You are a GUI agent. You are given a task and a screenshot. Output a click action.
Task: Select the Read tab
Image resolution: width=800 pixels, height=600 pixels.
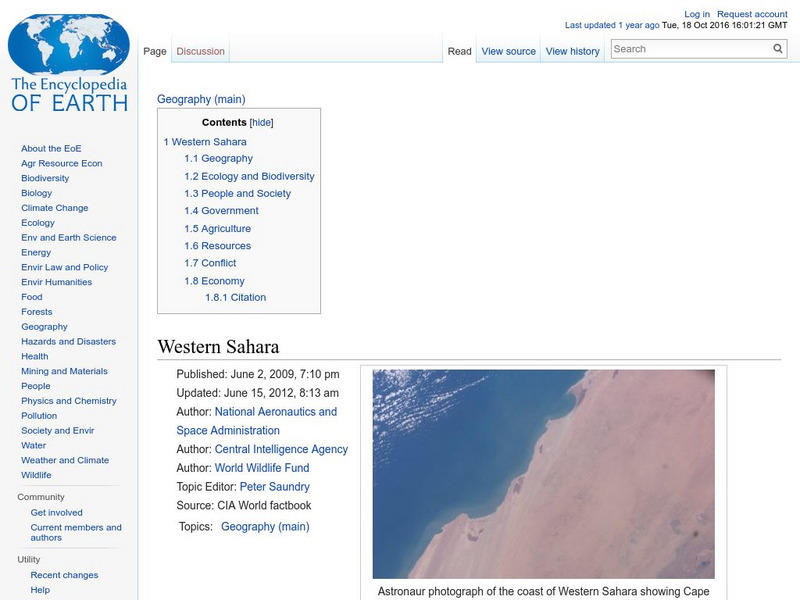[x=459, y=50]
